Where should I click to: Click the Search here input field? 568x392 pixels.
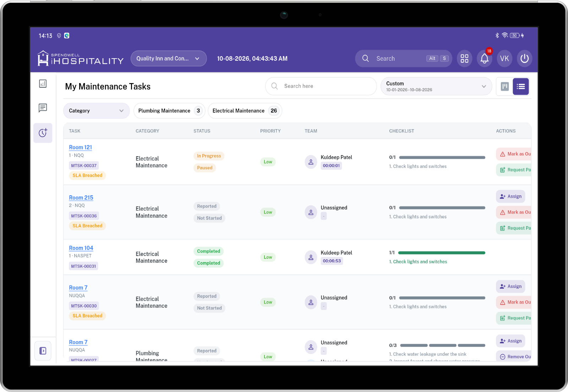(x=321, y=86)
